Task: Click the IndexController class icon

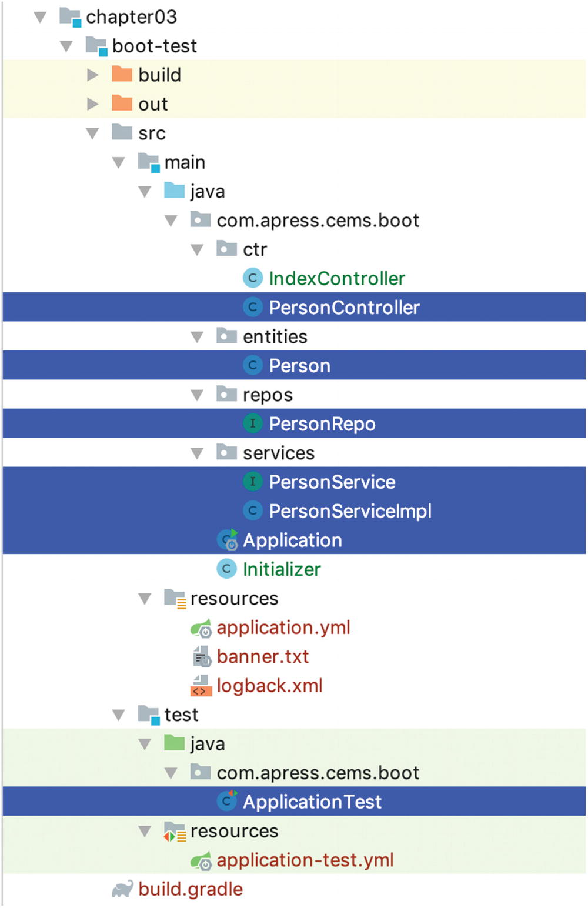Action: [252, 278]
